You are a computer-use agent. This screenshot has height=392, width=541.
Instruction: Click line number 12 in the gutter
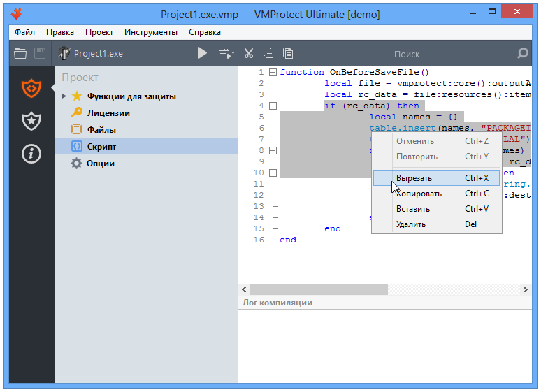(259, 195)
